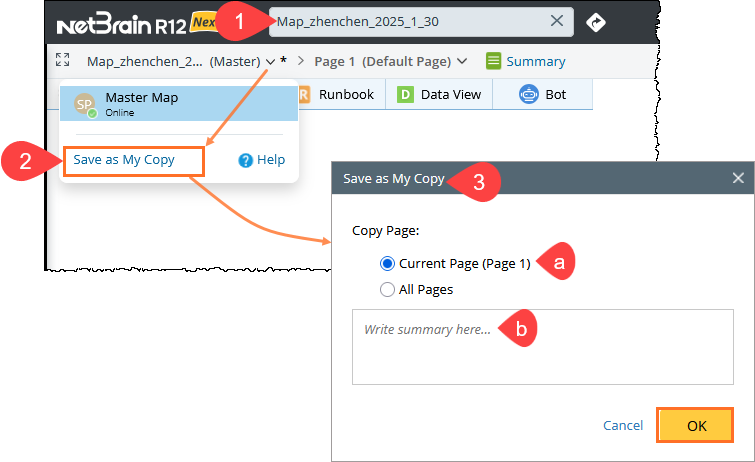Image resolution: width=755 pixels, height=462 pixels.
Task: Cancel the Save as My Copy dialog
Action: point(623,425)
